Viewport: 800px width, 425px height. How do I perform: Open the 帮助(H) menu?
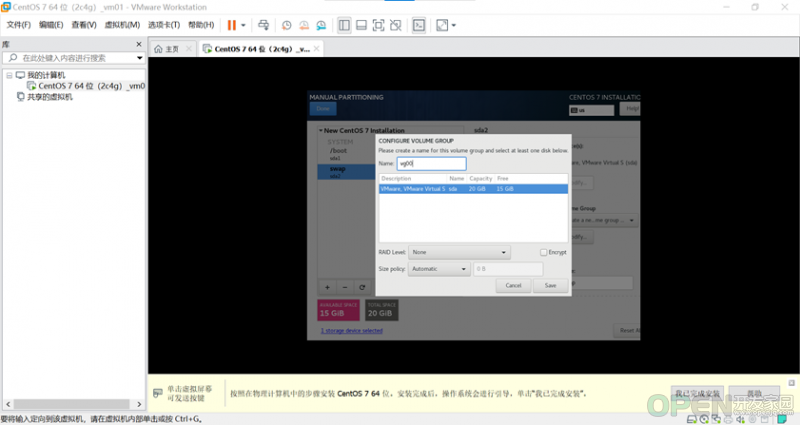point(201,25)
